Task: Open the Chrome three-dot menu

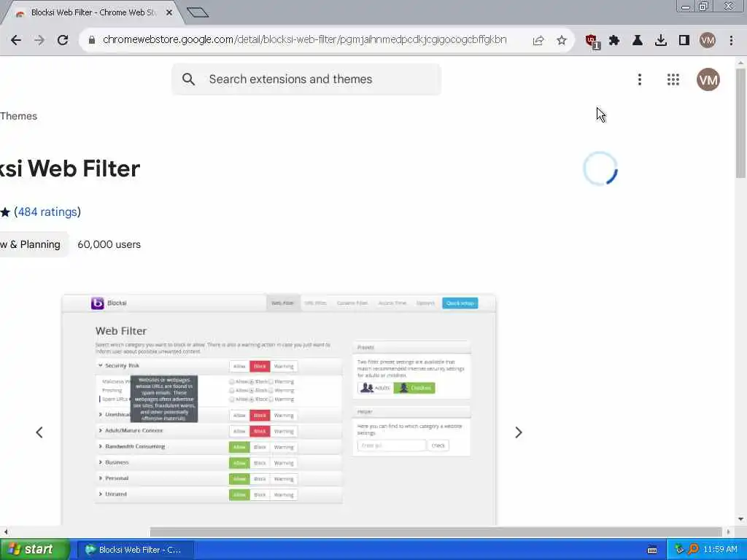Action: pyautogui.click(x=731, y=40)
